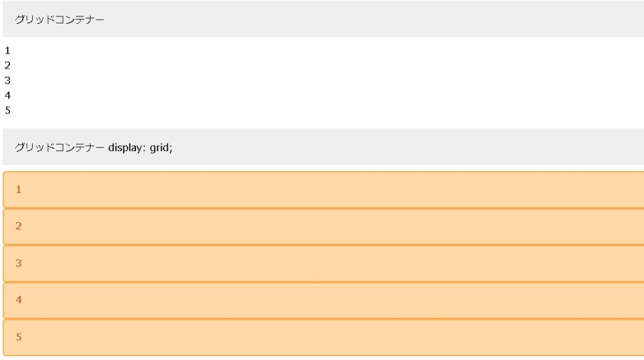Image resolution: width=644 pixels, height=360 pixels.
Task: Click the numeral 1 inside the first orange box
Action: (x=19, y=189)
